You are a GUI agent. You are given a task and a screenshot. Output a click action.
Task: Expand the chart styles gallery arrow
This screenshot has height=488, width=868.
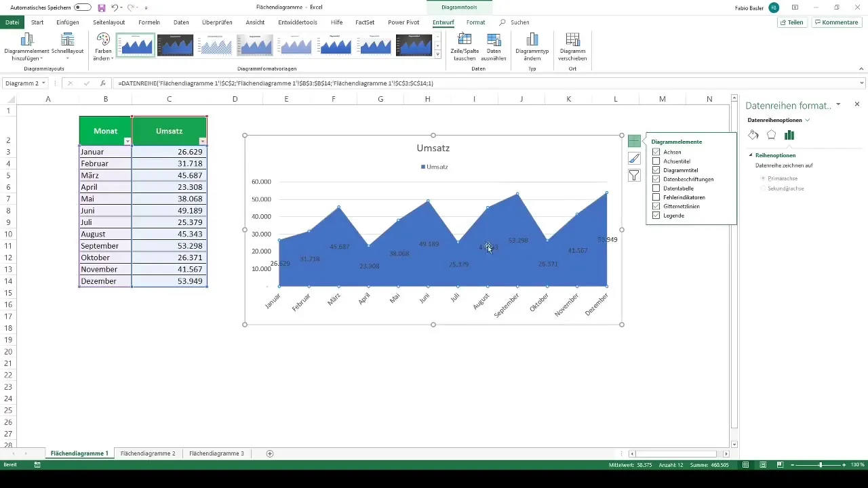(x=438, y=55)
